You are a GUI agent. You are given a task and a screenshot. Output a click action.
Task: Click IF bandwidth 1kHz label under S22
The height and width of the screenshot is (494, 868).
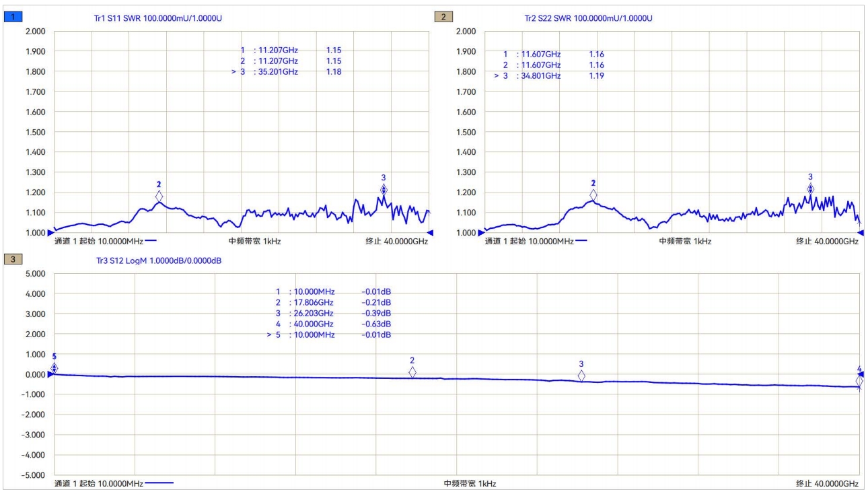tap(684, 241)
